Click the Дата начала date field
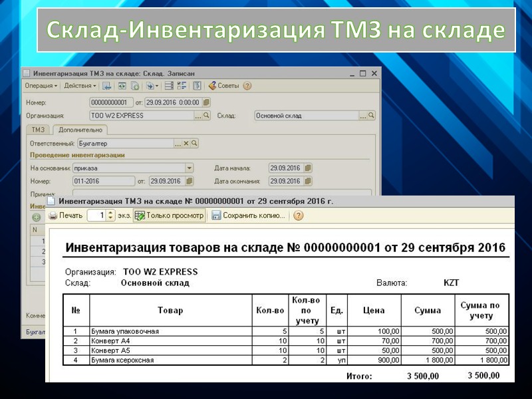532x399 pixels. pyautogui.click(x=286, y=168)
